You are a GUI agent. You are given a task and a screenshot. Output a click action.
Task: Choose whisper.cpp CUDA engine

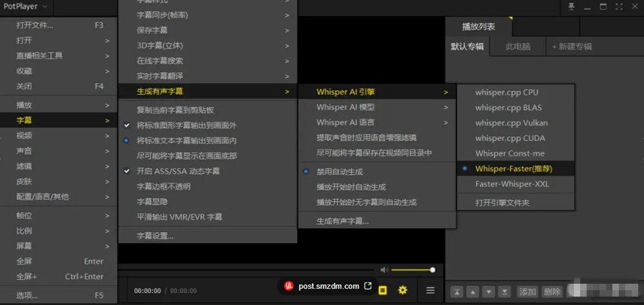pyautogui.click(x=516, y=138)
